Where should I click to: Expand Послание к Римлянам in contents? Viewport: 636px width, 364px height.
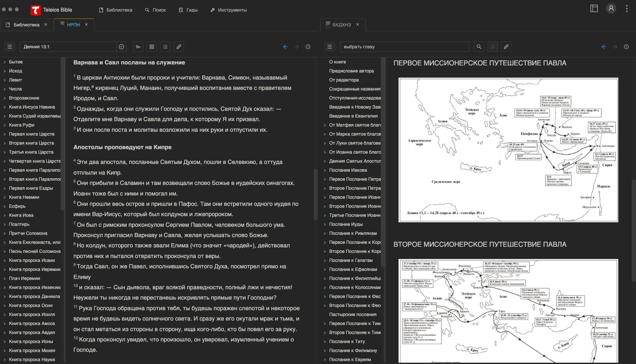(x=353, y=233)
